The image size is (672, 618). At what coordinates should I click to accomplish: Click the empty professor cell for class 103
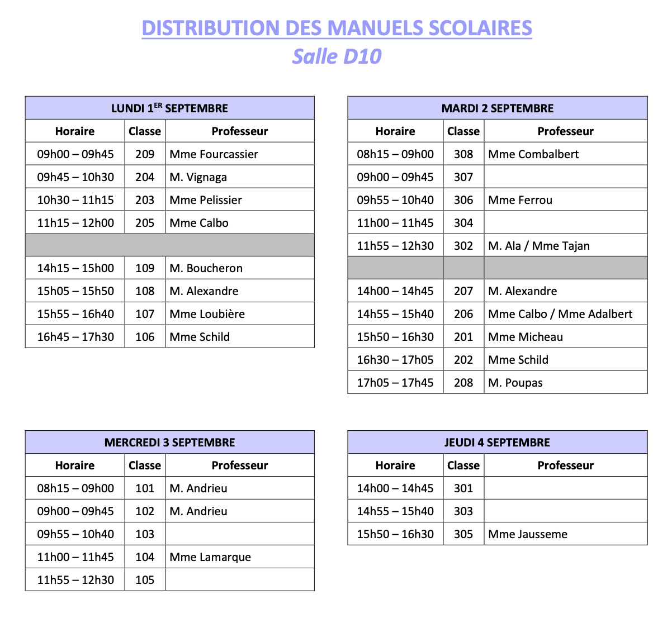pos(240,534)
